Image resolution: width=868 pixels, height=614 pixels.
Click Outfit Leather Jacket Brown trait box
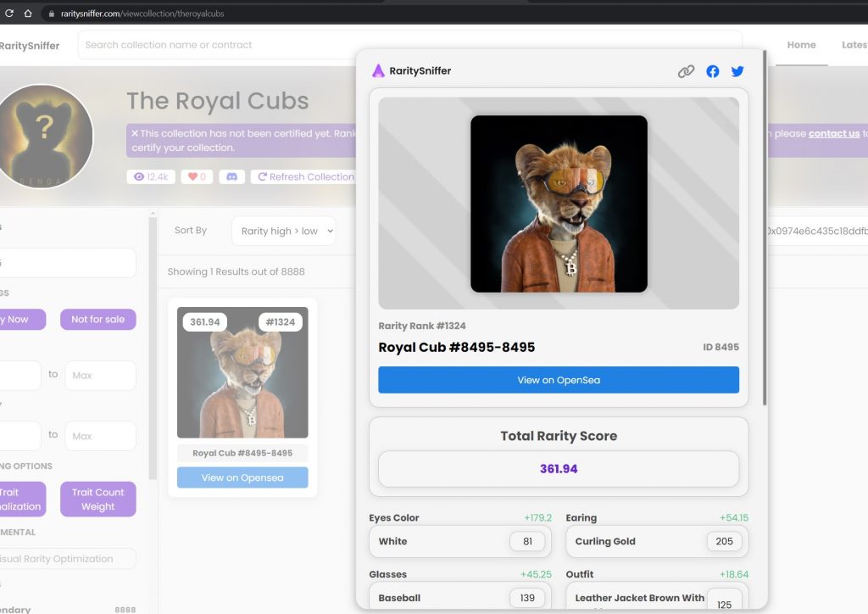click(657, 597)
